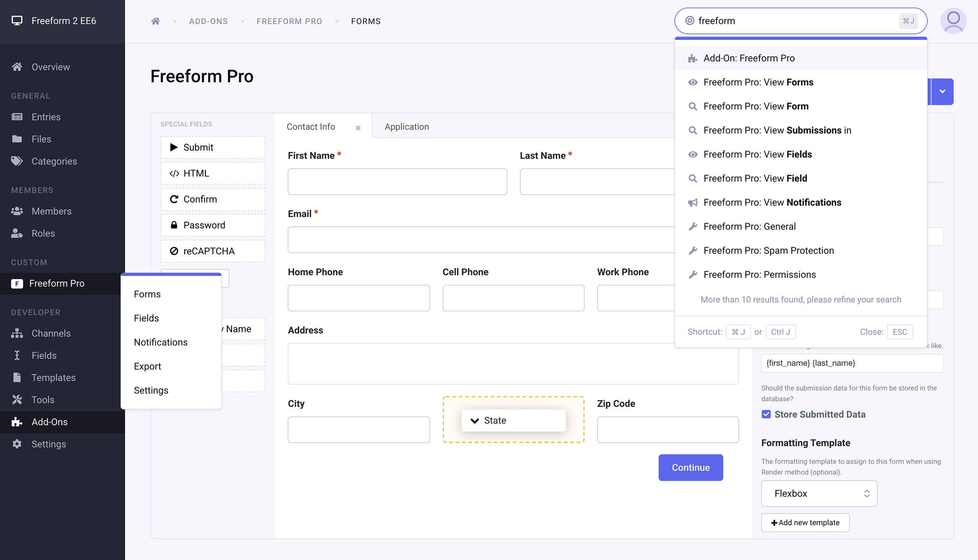Choose Export in the Freeform Pro flyout
This screenshot has width=978, height=560.
[x=171, y=366]
